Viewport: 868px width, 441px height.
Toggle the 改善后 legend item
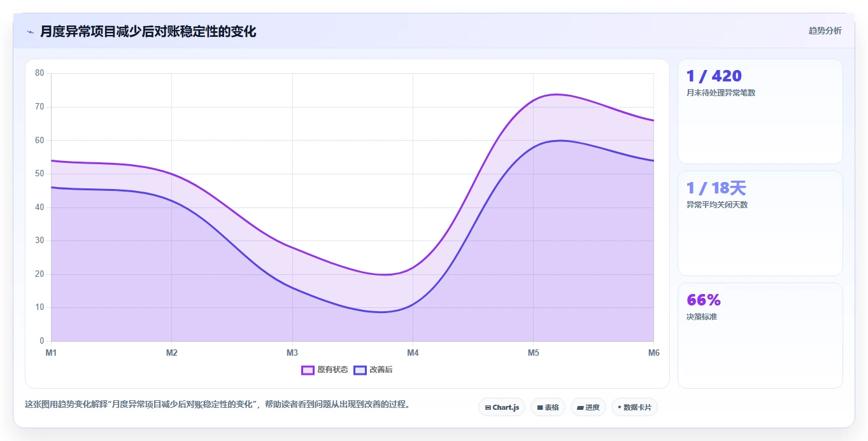[x=373, y=370]
